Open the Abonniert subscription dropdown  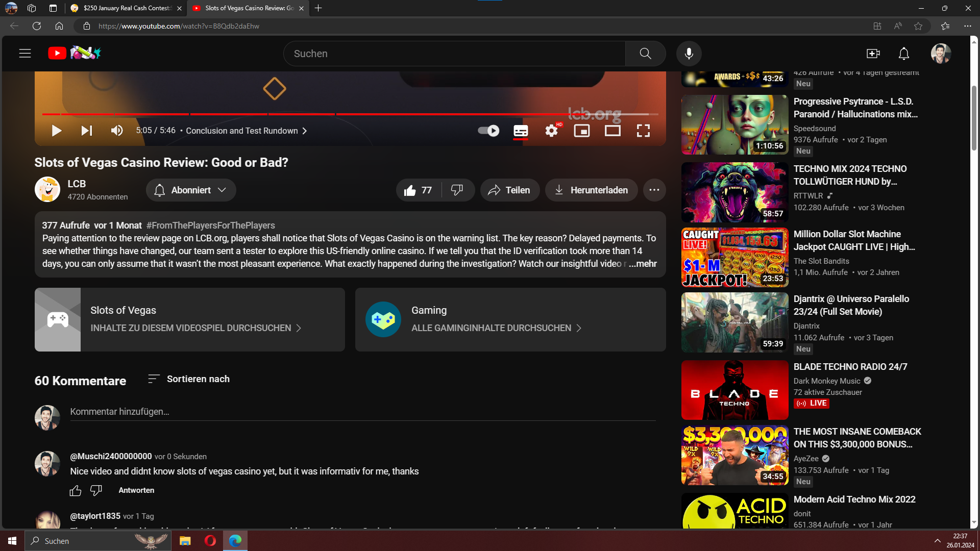191,190
